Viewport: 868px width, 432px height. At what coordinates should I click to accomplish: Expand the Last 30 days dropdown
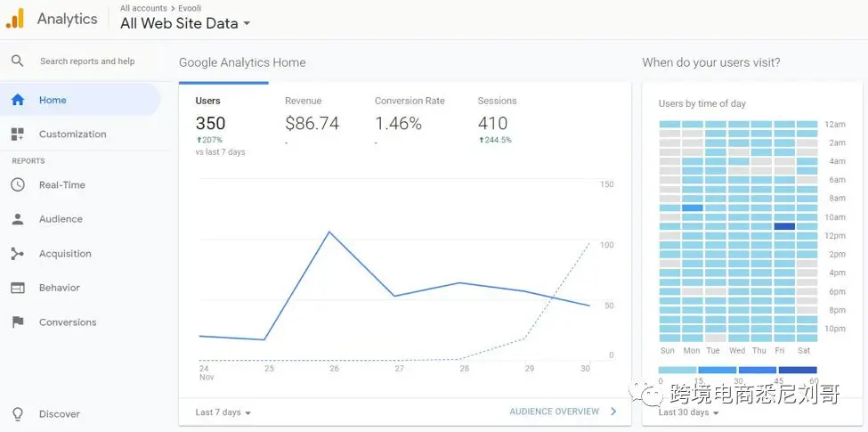(x=688, y=412)
